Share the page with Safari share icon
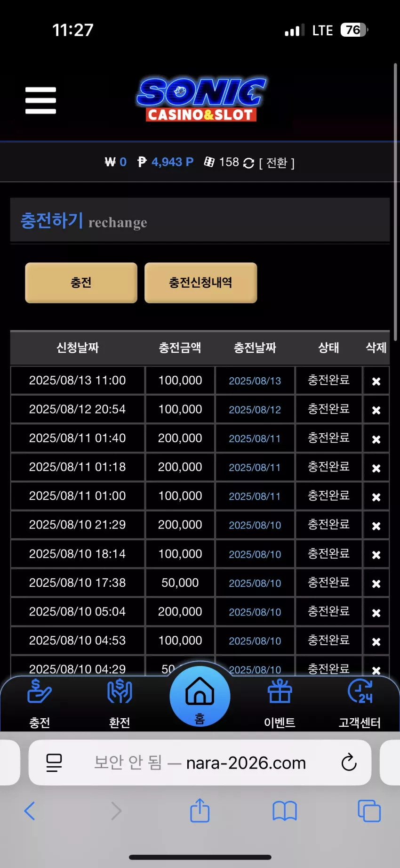This screenshot has width=400, height=868. pos(200,810)
